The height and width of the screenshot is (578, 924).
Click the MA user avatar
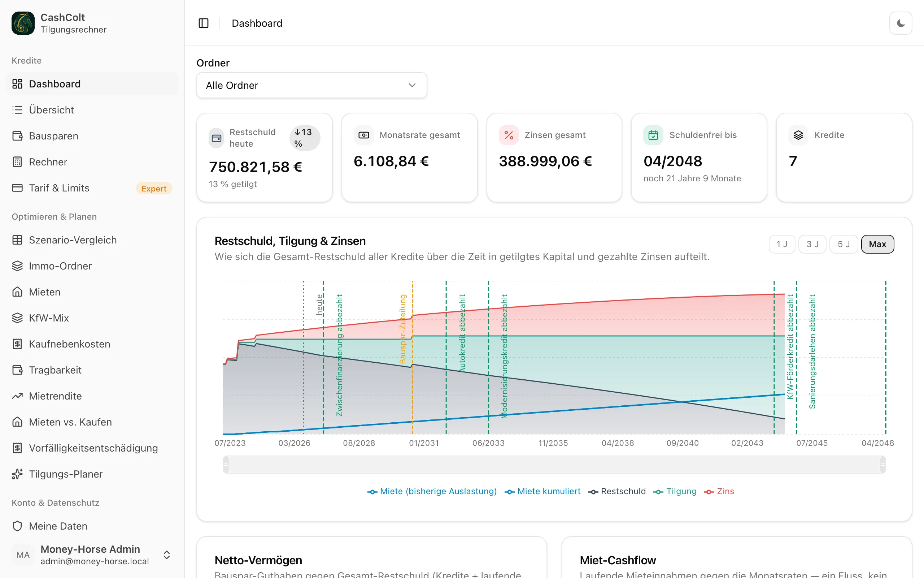(x=23, y=555)
